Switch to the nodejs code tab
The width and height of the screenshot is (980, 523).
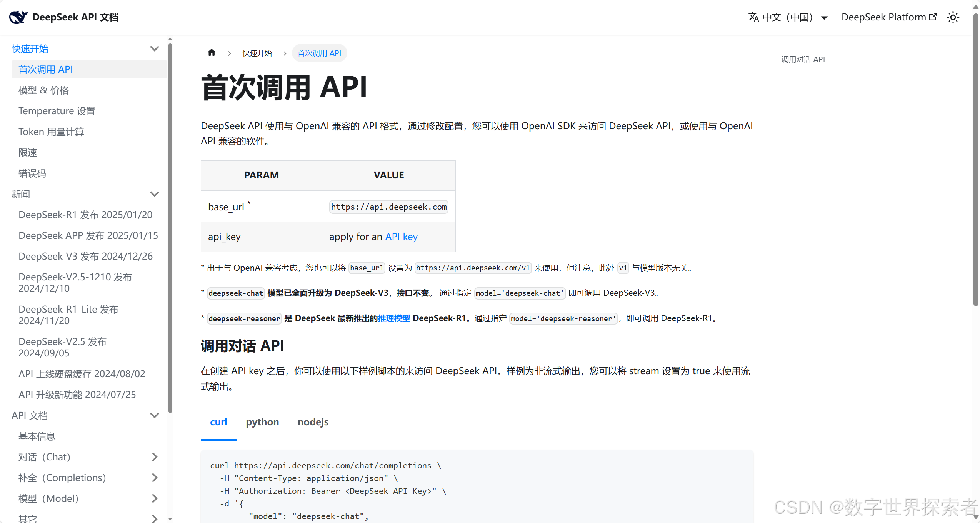pyautogui.click(x=313, y=422)
